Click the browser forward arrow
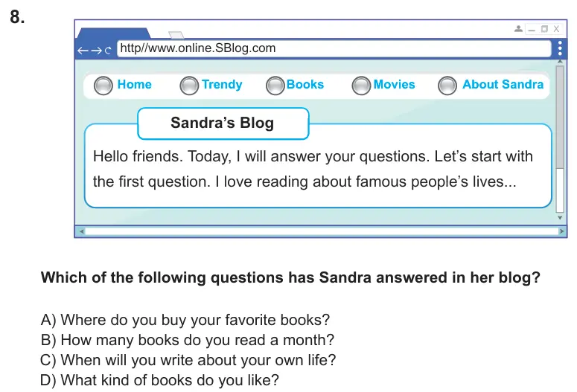 click(x=96, y=51)
